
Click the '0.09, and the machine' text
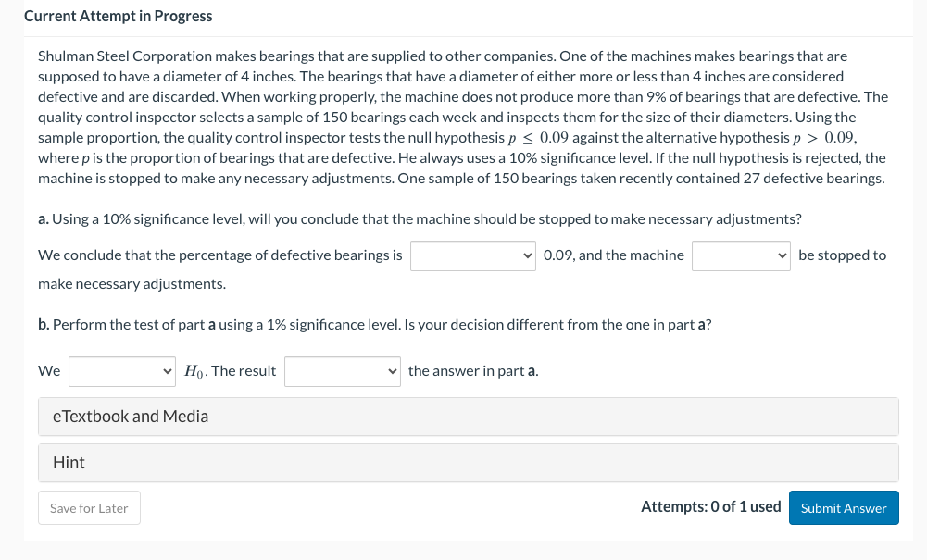[614, 255]
